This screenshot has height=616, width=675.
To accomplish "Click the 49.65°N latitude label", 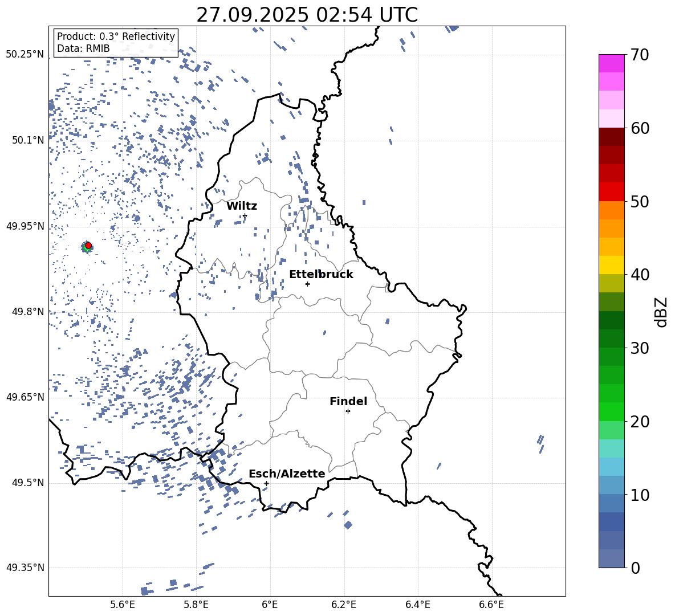I will [x=25, y=397].
